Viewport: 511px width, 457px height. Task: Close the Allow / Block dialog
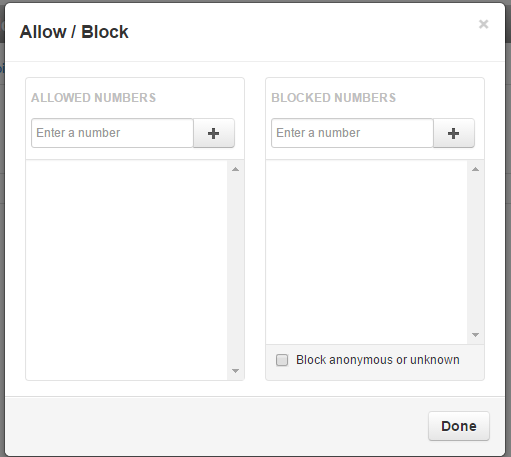(483, 24)
